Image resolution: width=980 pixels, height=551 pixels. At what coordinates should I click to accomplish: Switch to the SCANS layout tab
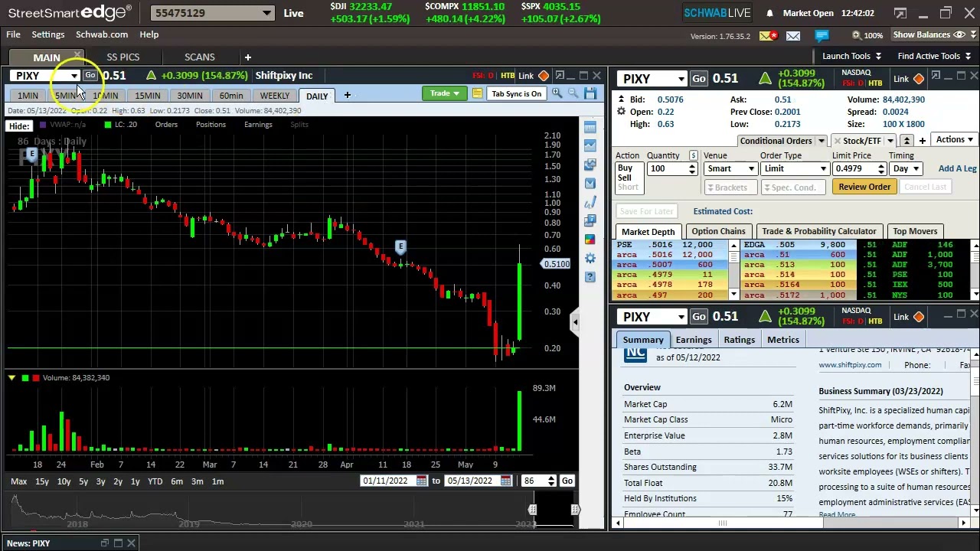[200, 57]
